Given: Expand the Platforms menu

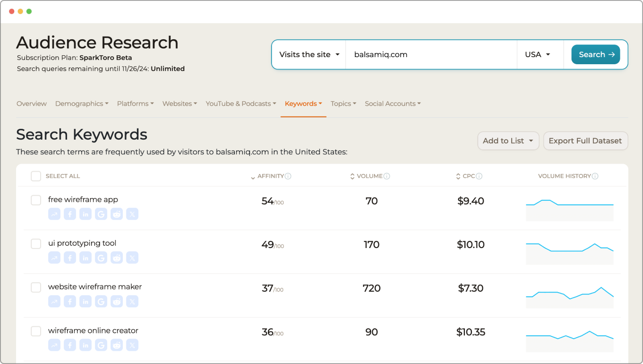Looking at the screenshot, I should [135, 103].
